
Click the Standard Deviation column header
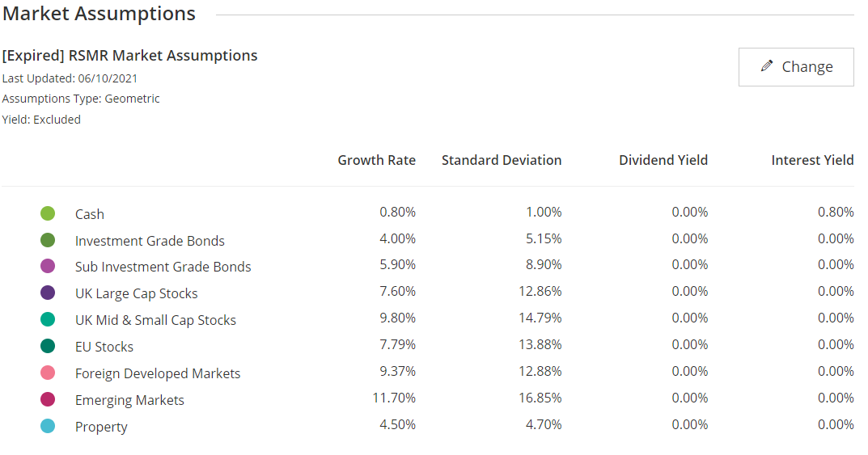(501, 160)
